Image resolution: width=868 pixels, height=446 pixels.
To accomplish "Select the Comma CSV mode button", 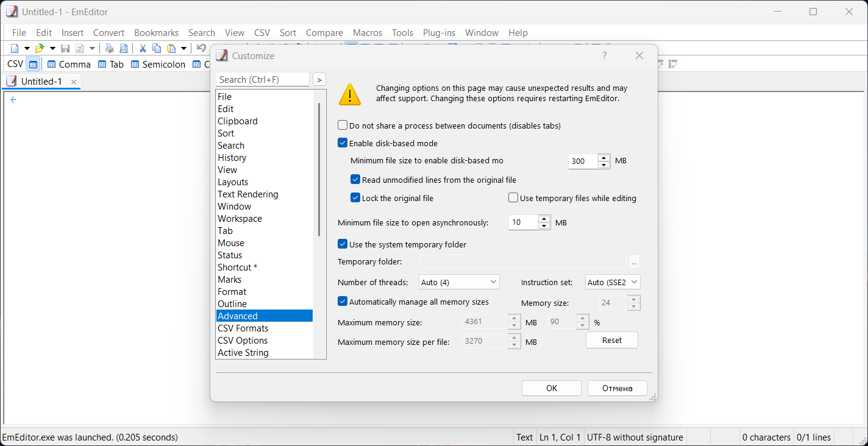I will [x=69, y=64].
